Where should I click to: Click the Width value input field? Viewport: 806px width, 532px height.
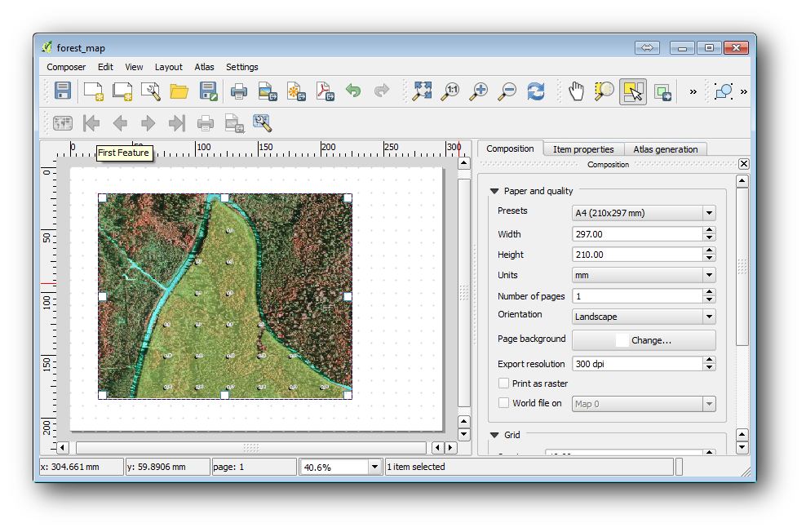(x=636, y=234)
